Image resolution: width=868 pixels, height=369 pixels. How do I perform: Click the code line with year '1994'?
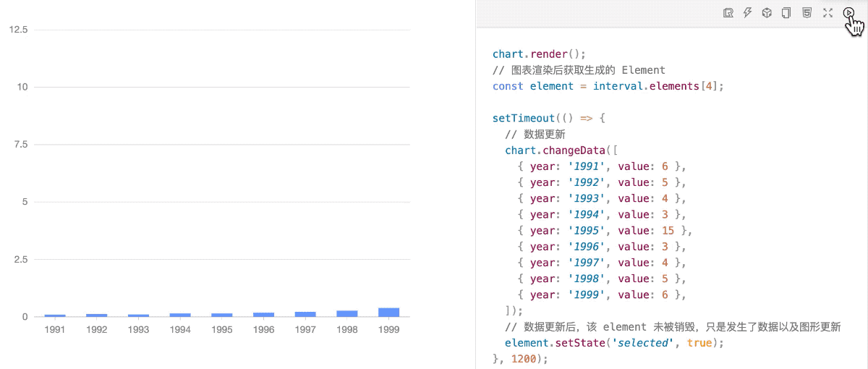pos(602,215)
